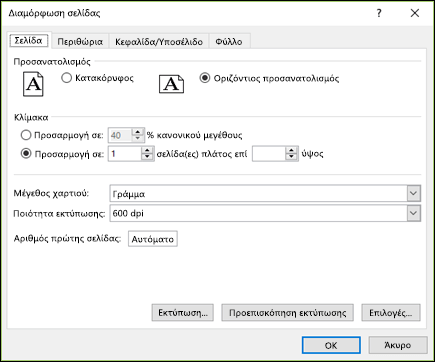Decrease the pages tall (ύψος) spinner
The width and height of the screenshot is (435, 362).
(x=291, y=157)
